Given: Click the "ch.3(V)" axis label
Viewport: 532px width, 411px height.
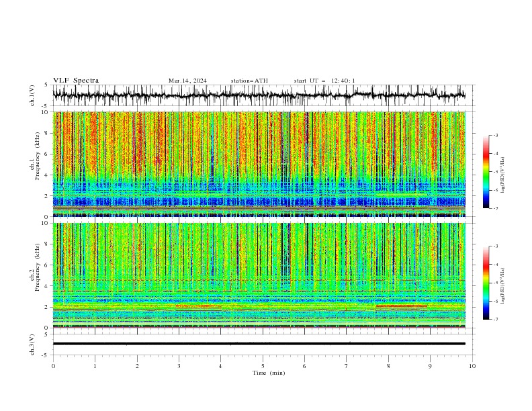Looking at the screenshot, I should pyautogui.click(x=32, y=345).
